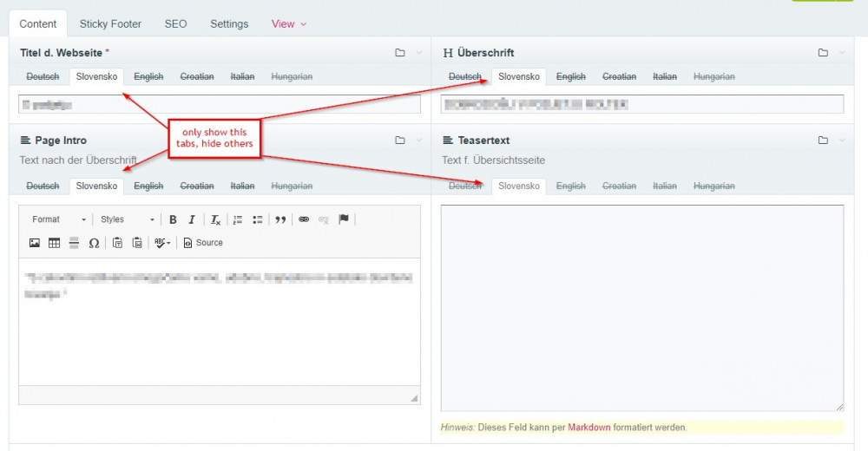Open the View tab dropdown
868x451 pixels.
(289, 24)
